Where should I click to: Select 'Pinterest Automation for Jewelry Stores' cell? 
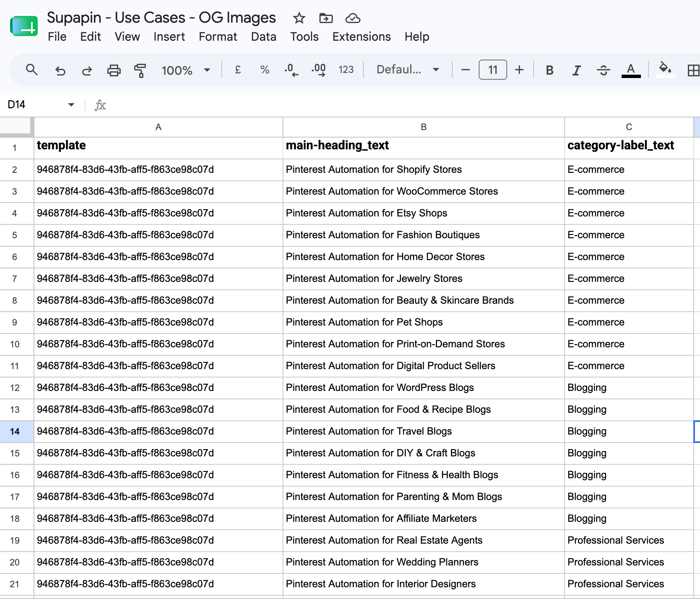[x=424, y=279]
